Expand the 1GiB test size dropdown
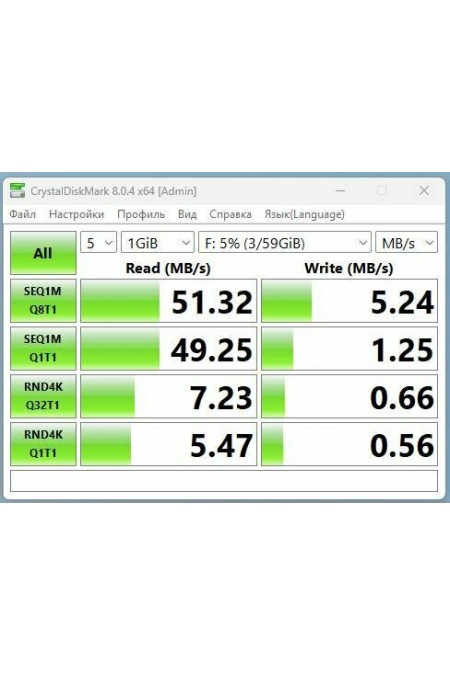 tap(157, 243)
